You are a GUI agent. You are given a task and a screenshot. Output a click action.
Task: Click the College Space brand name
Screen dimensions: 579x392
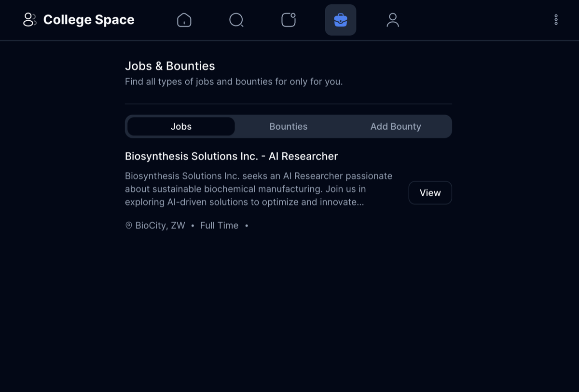[89, 20]
